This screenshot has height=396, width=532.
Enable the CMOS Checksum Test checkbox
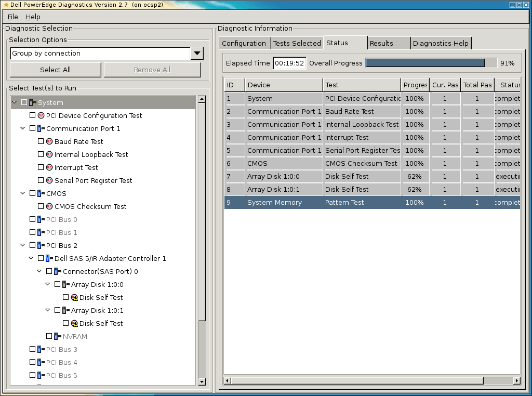pyautogui.click(x=41, y=206)
